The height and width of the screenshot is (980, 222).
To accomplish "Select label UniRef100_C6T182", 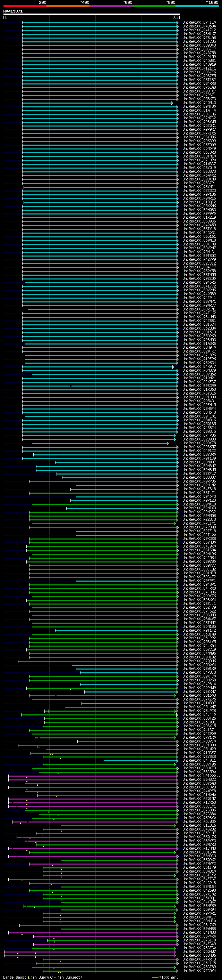I will click(x=199, y=80).
